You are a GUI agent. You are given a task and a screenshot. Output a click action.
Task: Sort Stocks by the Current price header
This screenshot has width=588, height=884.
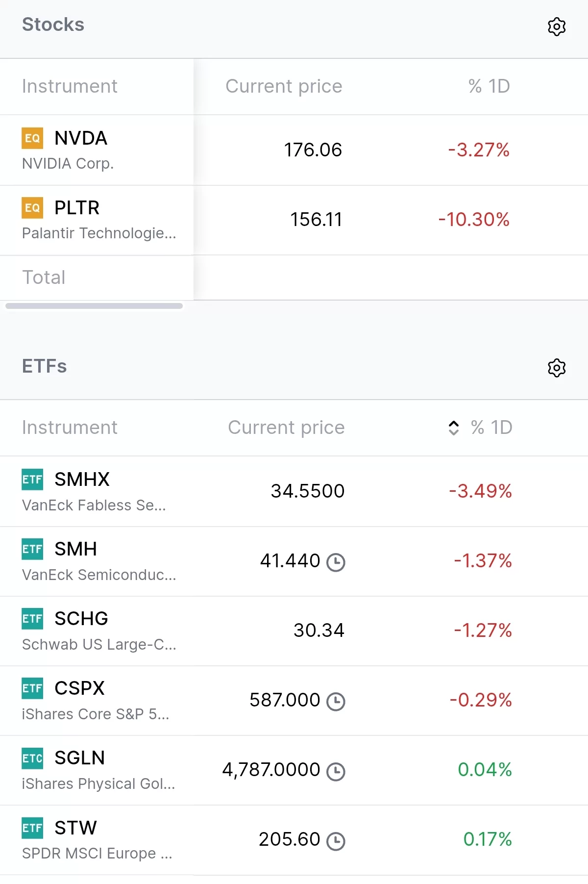[284, 86]
